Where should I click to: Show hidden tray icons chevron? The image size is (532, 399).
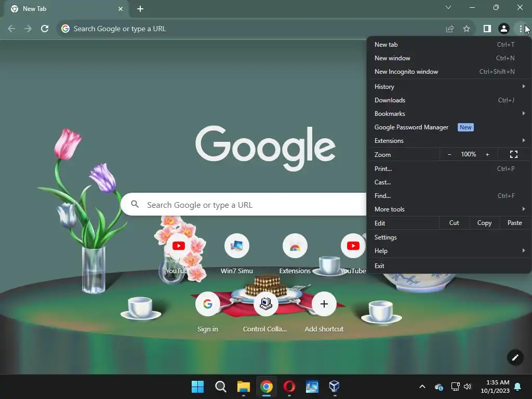[422, 387]
